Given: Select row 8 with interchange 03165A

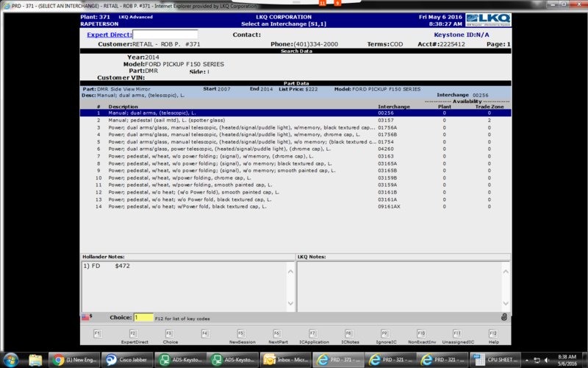Looking at the screenshot, I should (295, 163).
